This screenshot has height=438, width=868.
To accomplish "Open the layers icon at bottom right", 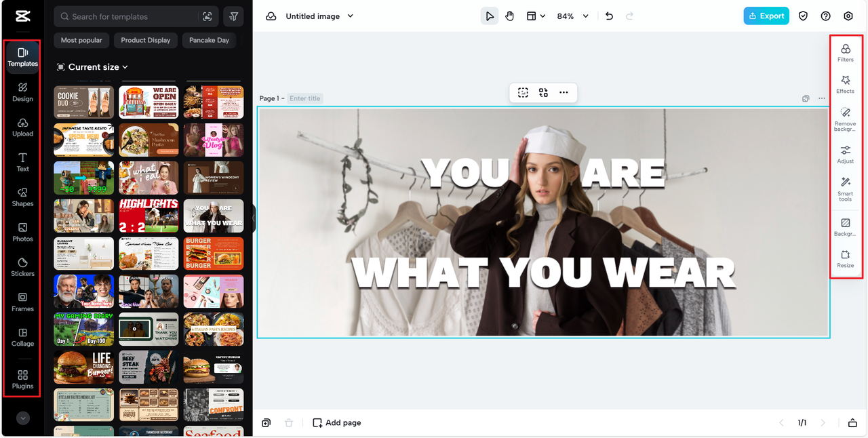I will 852,422.
